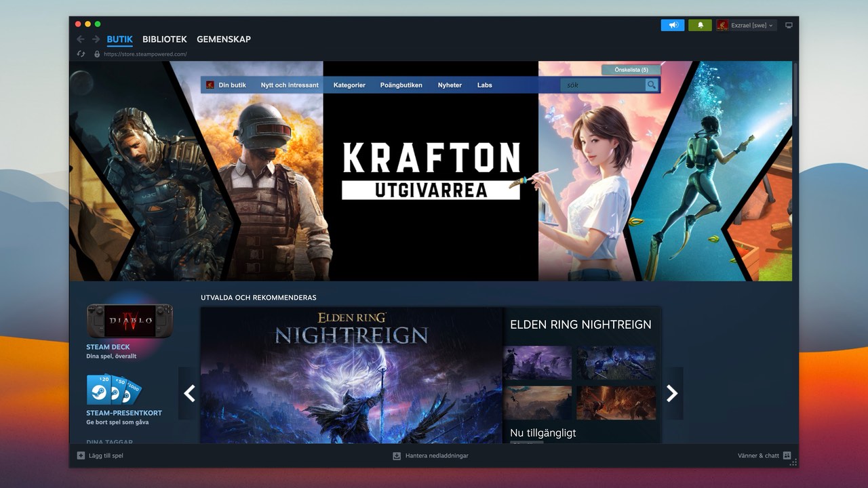868x488 pixels.
Task: Switch to the GEMENSKAP tab
Action: coord(224,39)
